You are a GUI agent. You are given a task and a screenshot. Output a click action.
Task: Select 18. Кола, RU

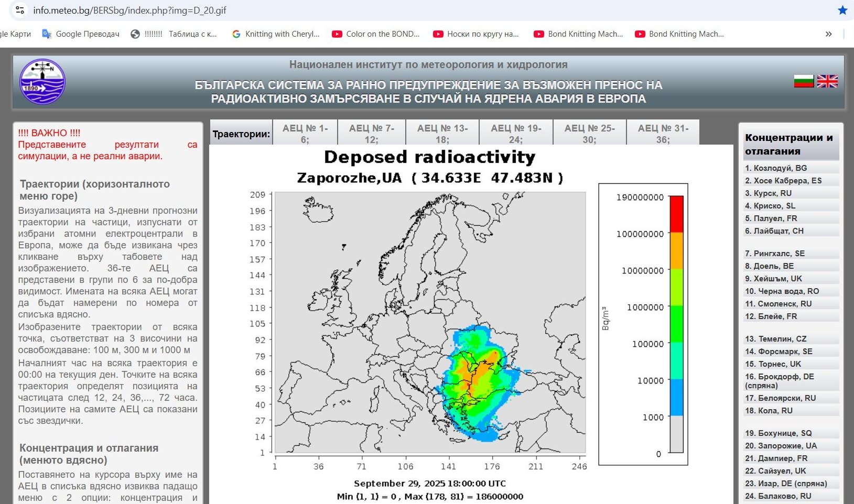pyautogui.click(x=791, y=411)
